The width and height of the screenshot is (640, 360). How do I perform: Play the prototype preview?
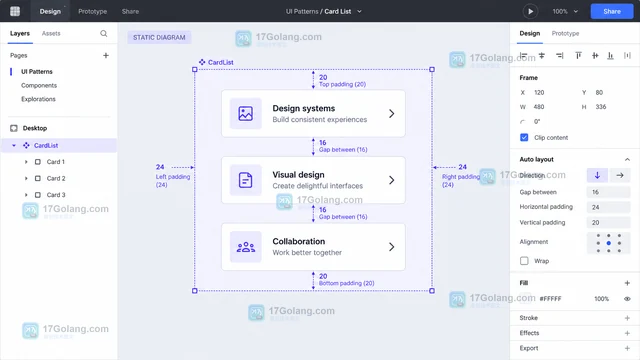tap(530, 11)
